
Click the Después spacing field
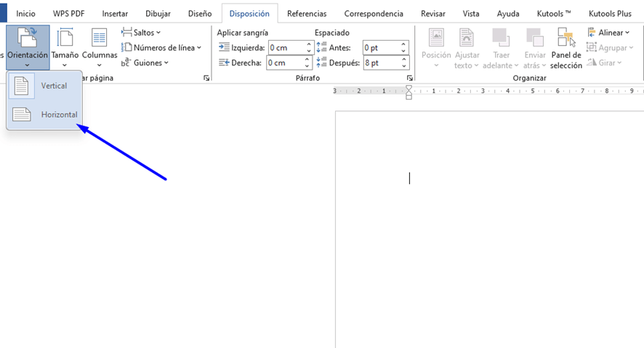coord(382,62)
